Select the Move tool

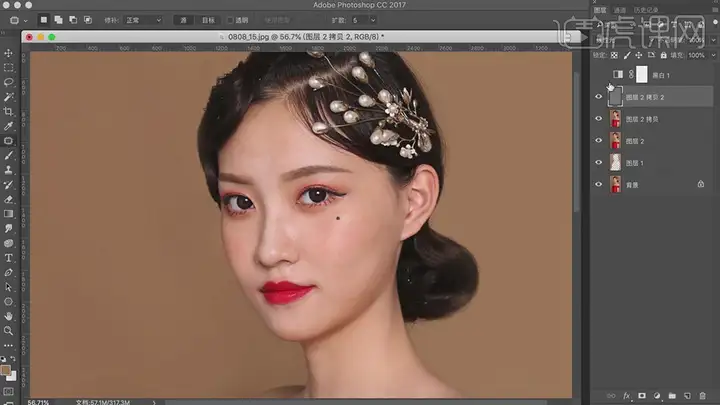[8, 53]
